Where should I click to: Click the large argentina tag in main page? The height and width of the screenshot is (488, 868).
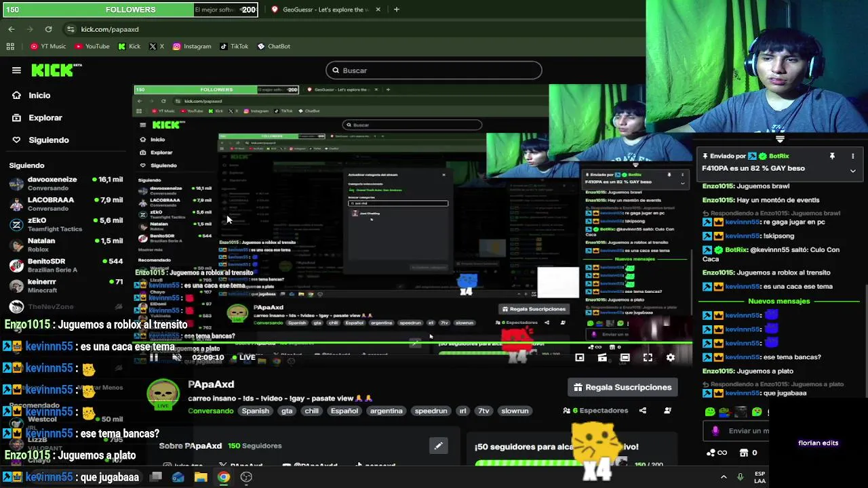coord(386,411)
